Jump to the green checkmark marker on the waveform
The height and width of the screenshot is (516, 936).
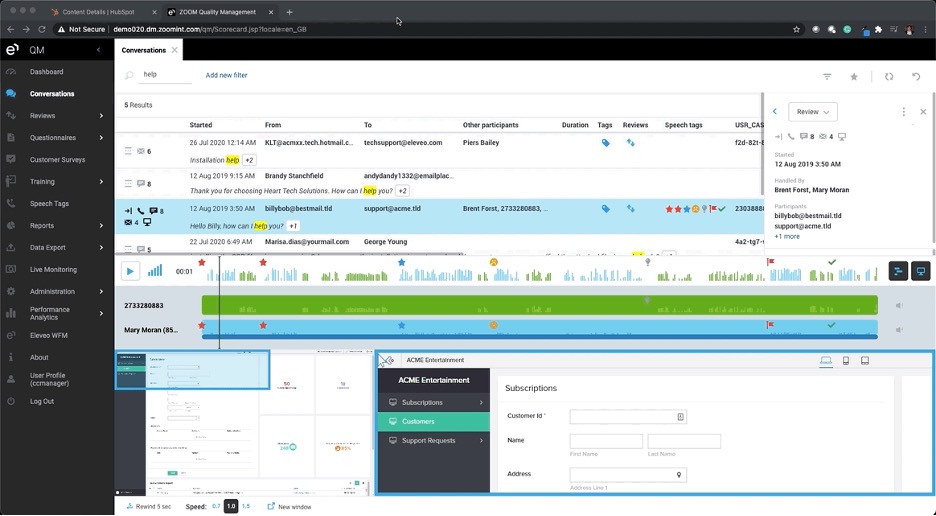[x=832, y=262]
